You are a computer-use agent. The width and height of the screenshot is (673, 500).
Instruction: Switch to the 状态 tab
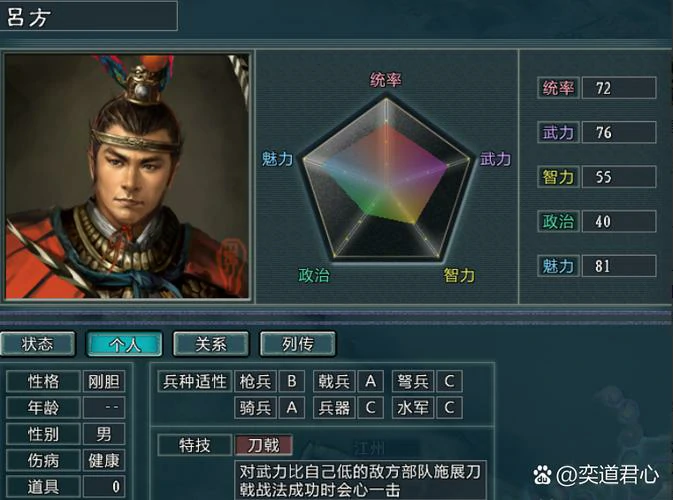point(38,344)
